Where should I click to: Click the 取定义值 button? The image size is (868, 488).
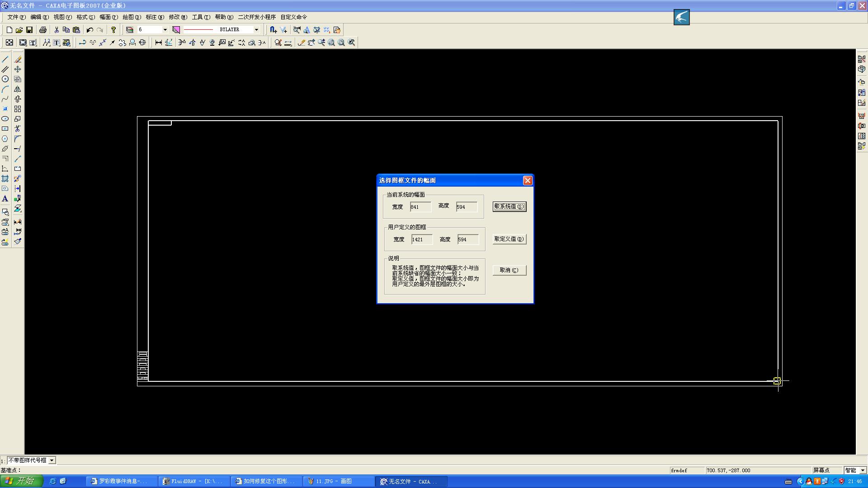click(509, 239)
